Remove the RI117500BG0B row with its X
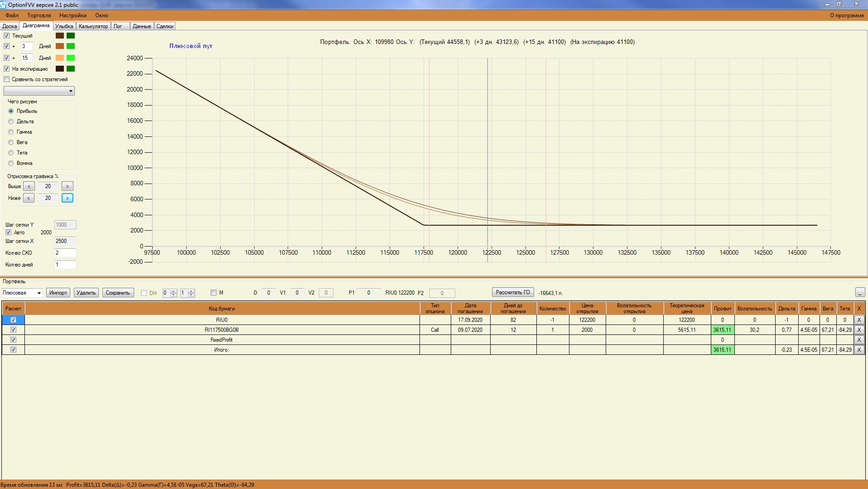 pyautogui.click(x=859, y=330)
